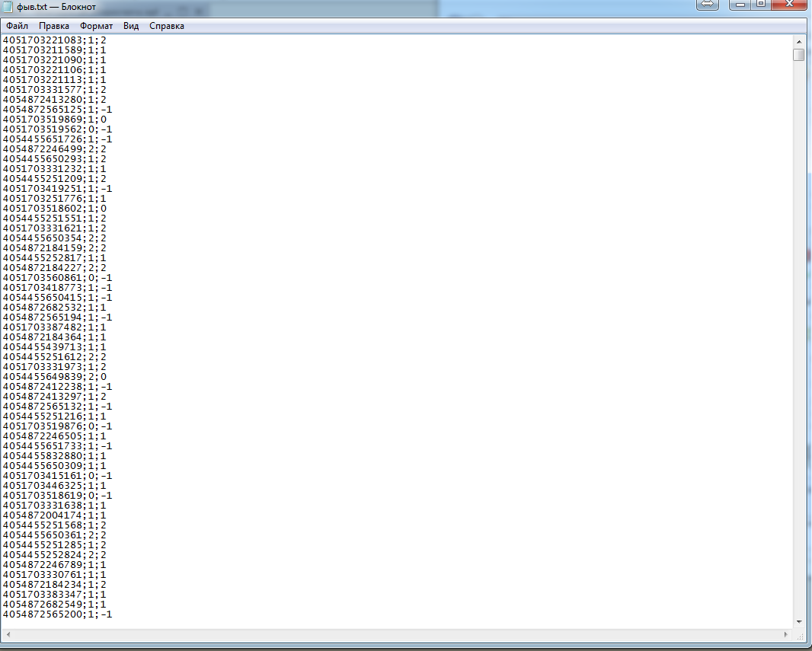Click line 4051703331232;1;1
The image size is (812, 651).
coord(54,169)
